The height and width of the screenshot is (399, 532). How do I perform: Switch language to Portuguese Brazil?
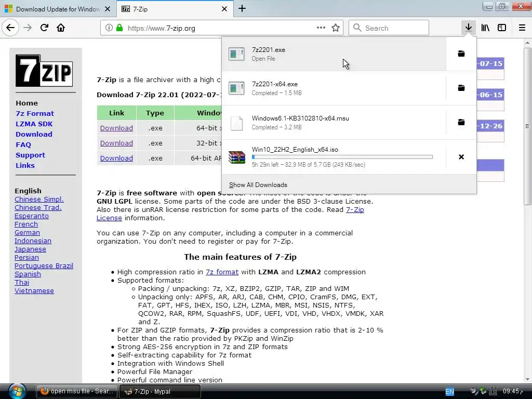(44, 265)
